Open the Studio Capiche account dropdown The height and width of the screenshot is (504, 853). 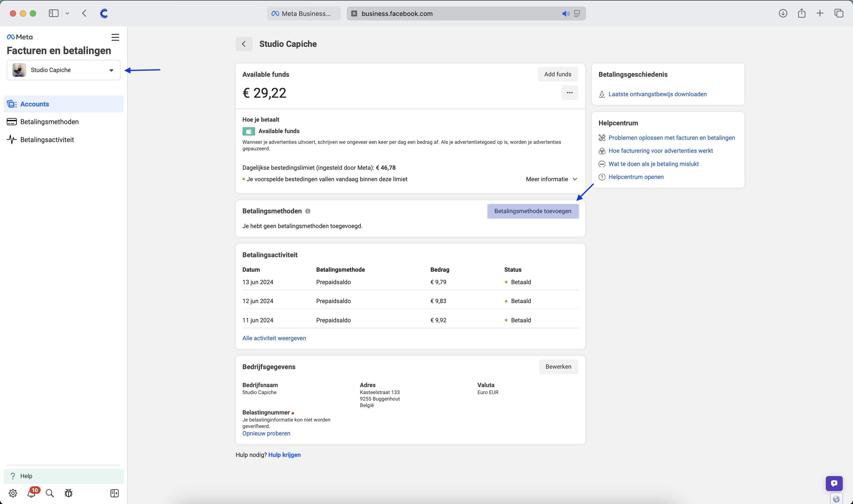64,70
